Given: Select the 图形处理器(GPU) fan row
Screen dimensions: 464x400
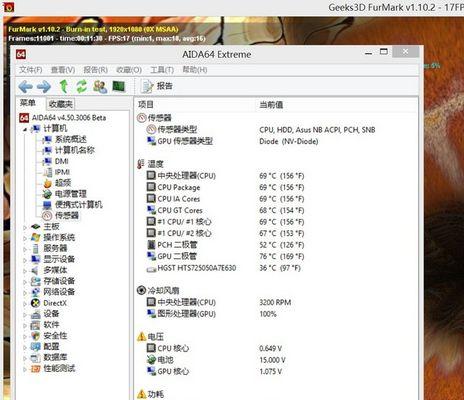Looking at the screenshot, I should 277,314.
